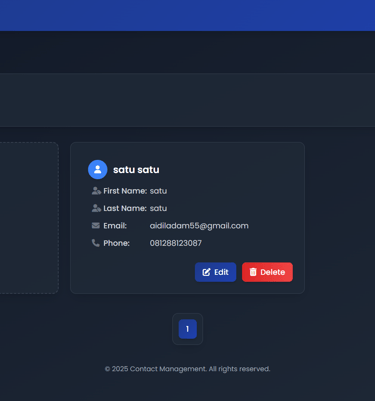Go to pagination page 1
375x401 pixels.
(x=188, y=329)
